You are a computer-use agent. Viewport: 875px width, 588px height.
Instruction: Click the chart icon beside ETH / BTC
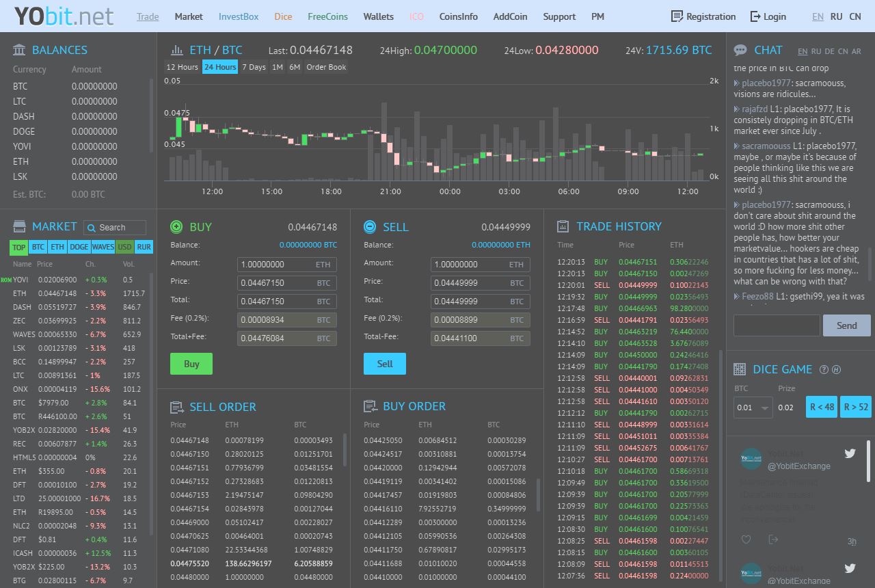[177, 50]
